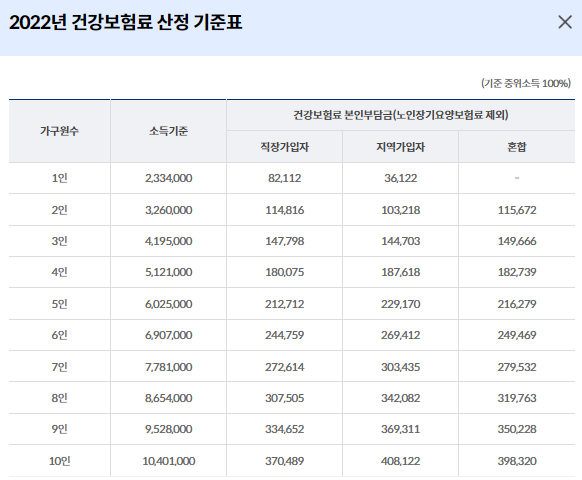Select value 216,279
The height and width of the screenshot is (480, 582).
[x=517, y=304]
